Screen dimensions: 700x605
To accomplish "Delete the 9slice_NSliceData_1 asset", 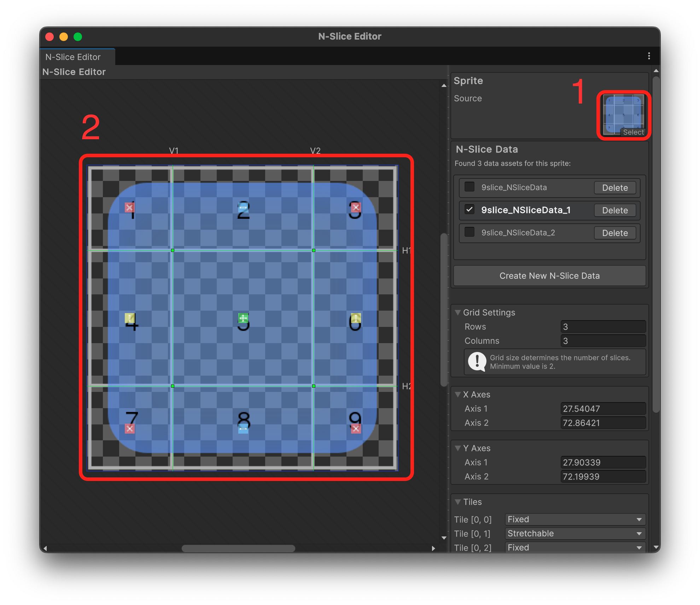I will click(615, 210).
